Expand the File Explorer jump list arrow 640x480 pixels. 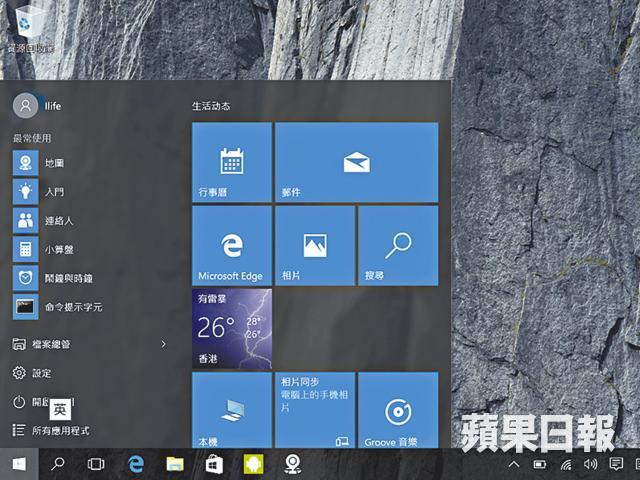click(x=164, y=344)
